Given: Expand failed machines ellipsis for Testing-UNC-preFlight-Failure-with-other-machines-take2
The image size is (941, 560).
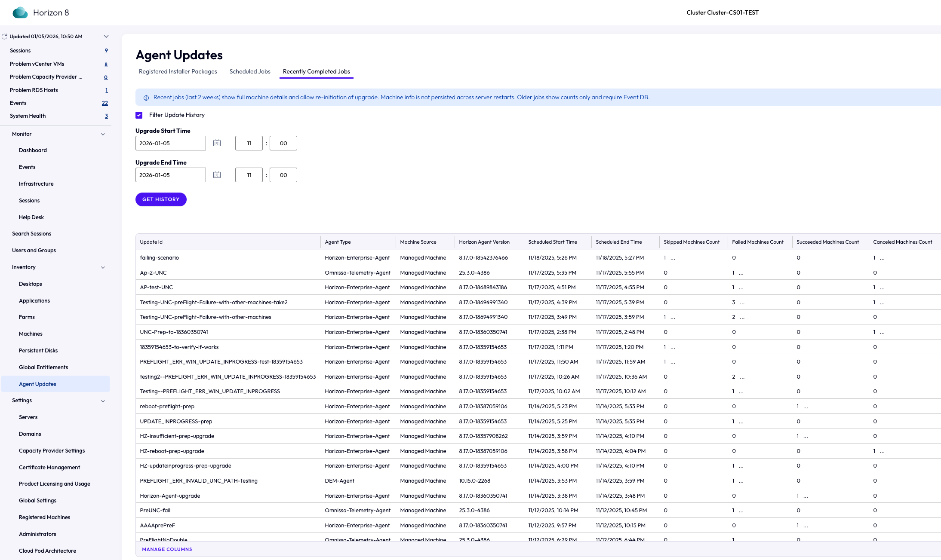Looking at the screenshot, I should pos(742,303).
